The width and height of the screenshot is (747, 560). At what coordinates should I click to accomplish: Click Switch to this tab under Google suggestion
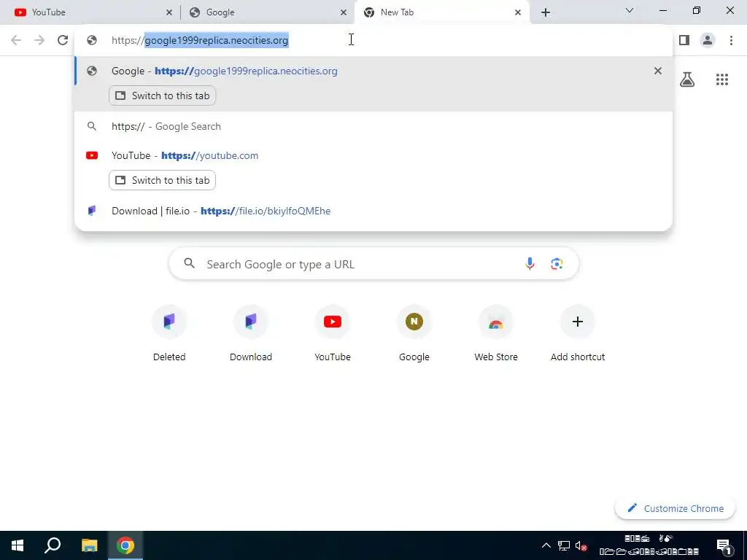tap(163, 96)
